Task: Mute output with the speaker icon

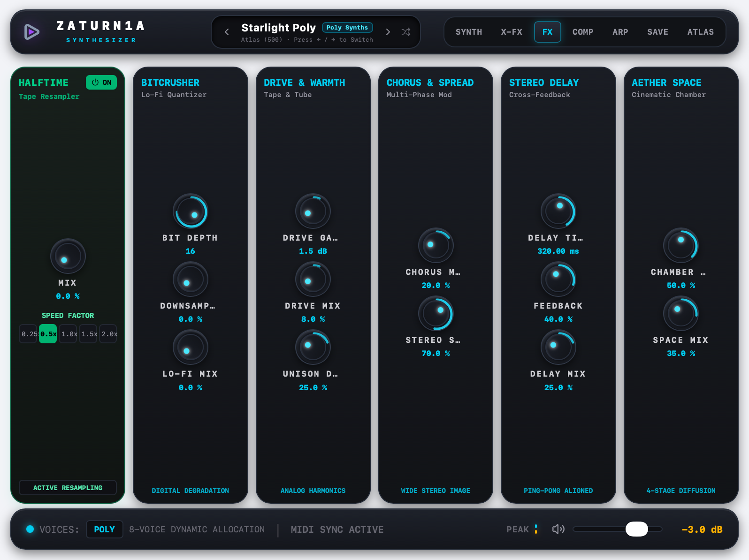Action: (558, 529)
